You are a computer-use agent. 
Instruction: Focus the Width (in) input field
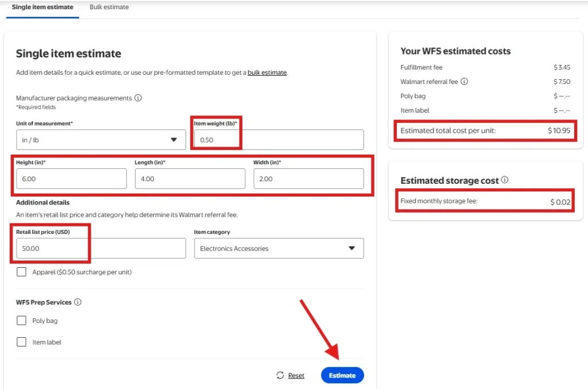tap(308, 179)
